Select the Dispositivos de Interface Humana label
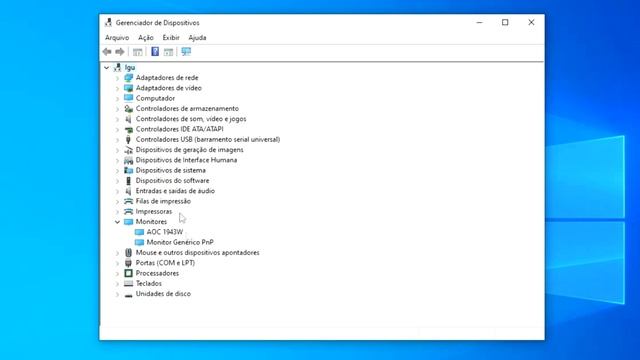This screenshot has height=360, width=640. 186,160
